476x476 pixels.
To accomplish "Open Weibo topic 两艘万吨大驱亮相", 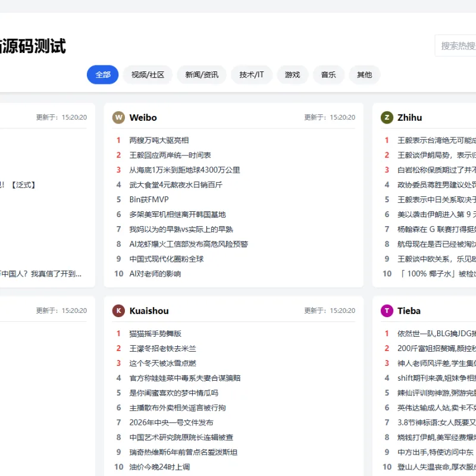I will point(159,140).
